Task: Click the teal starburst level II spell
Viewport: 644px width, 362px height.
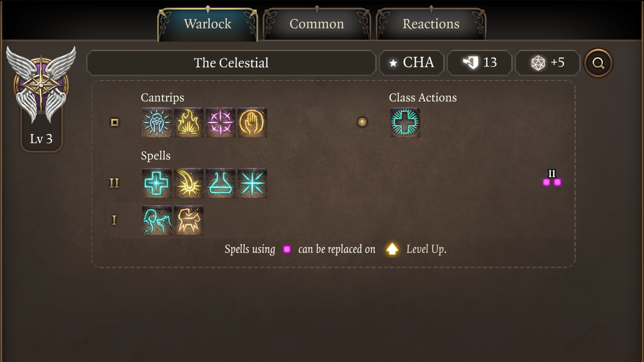Action: click(x=252, y=183)
